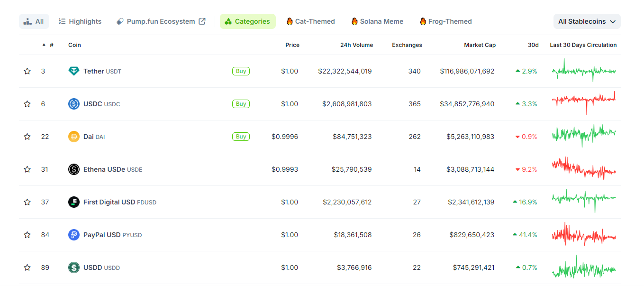Click USDD market cap $745,291,421
The width and height of the screenshot is (644, 286).
click(473, 268)
